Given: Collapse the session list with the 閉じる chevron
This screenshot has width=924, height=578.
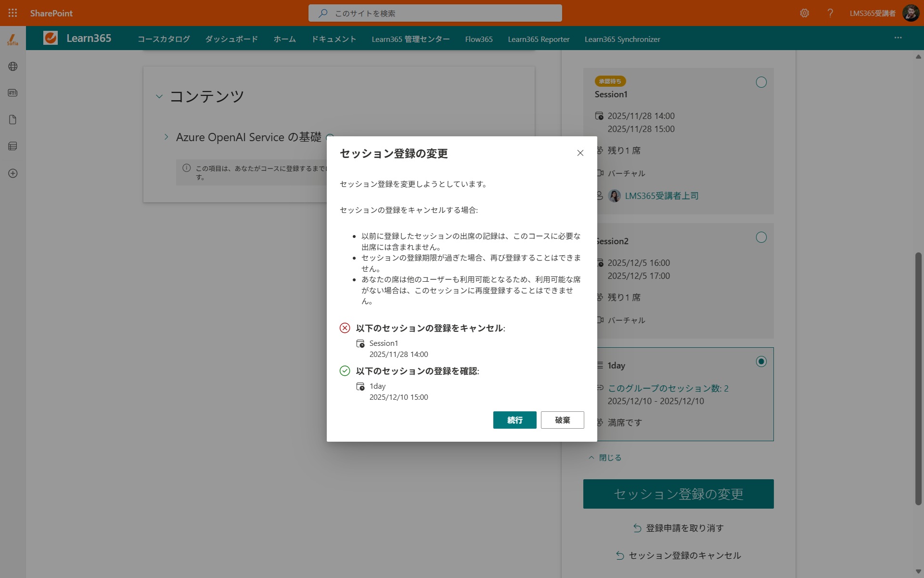Looking at the screenshot, I should [591, 458].
